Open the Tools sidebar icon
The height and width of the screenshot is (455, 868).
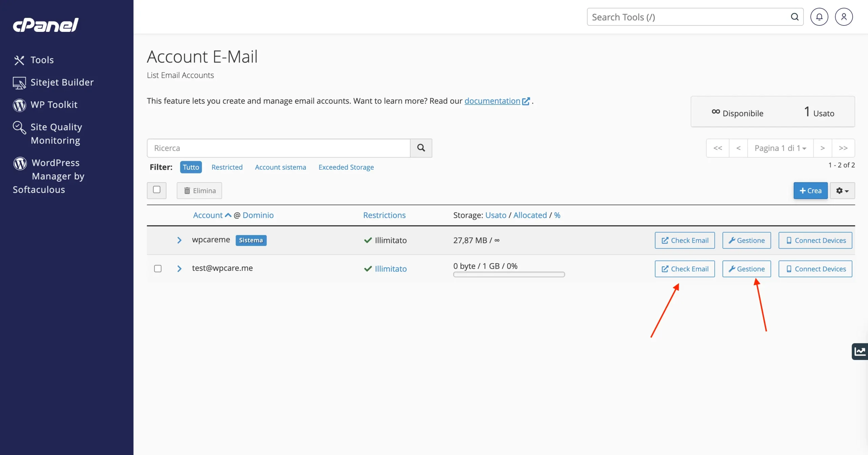coord(19,60)
